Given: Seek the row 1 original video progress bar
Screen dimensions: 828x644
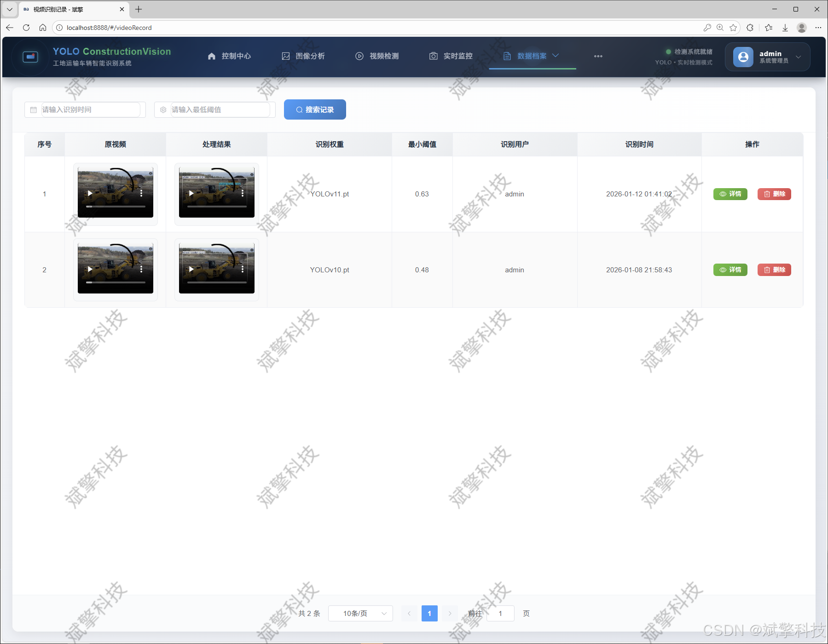Looking at the screenshot, I should pos(116,207).
